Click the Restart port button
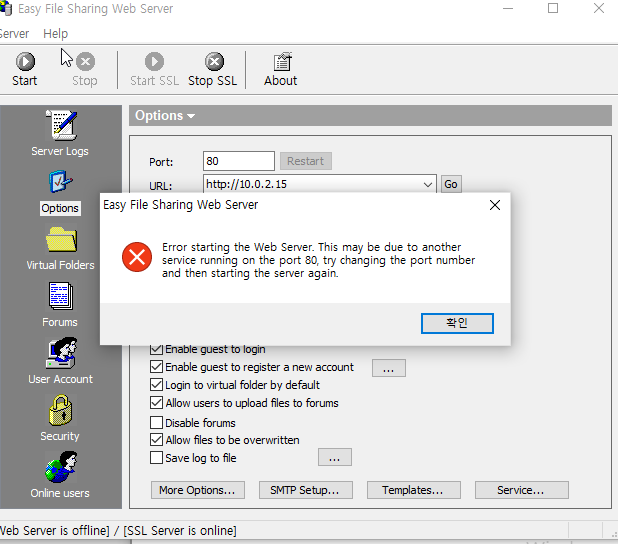The image size is (618, 544). coord(305,161)
